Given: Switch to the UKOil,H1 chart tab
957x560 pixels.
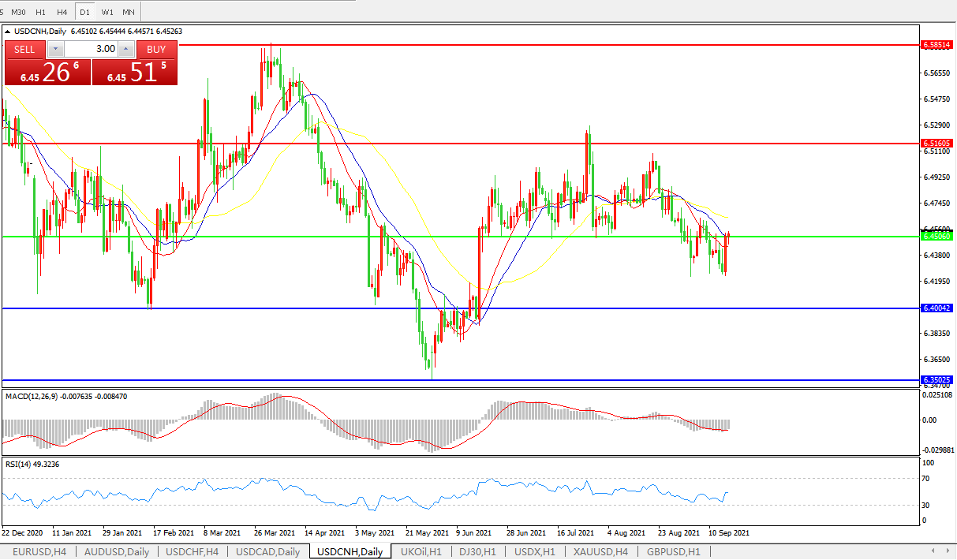Looking at the screenshot, I should pyautogui.click(x=422, y=552).
